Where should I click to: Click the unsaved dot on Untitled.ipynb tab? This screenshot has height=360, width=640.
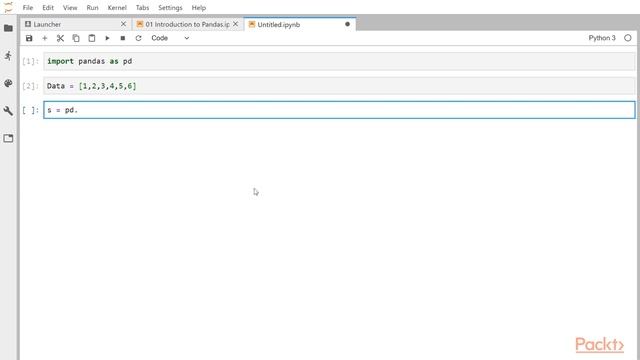(x=347, y=24)
